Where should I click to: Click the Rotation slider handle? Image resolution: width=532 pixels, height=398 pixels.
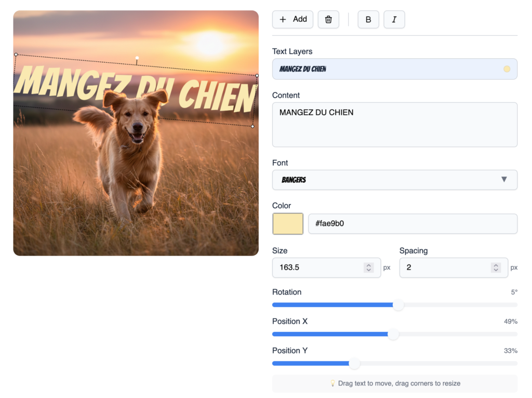point(398,305)
